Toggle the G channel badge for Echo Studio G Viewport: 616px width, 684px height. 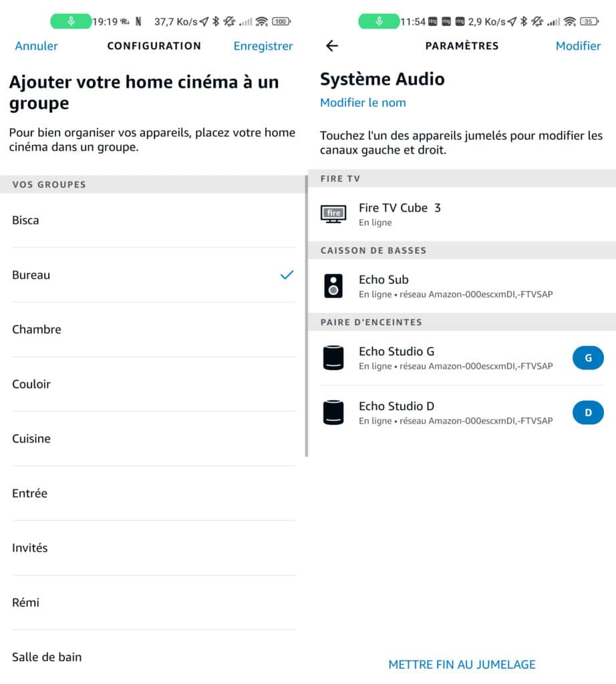coord(588,358)
